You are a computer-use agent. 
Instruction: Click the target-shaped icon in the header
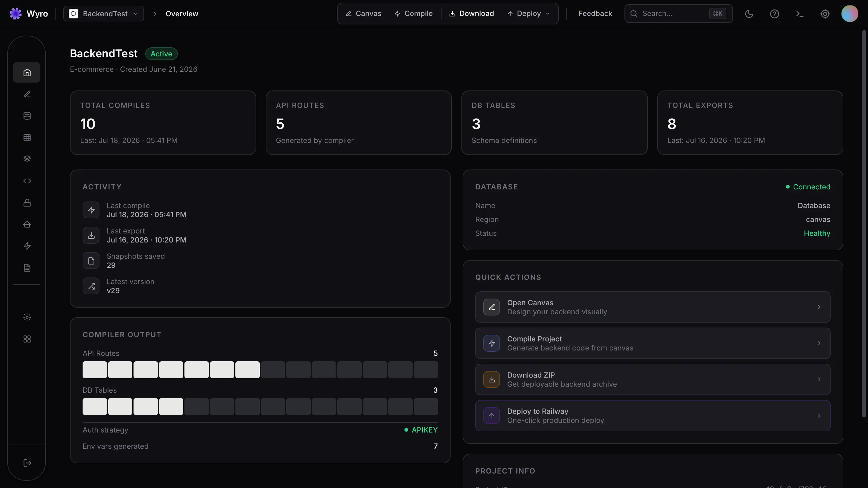coord(825,14)
